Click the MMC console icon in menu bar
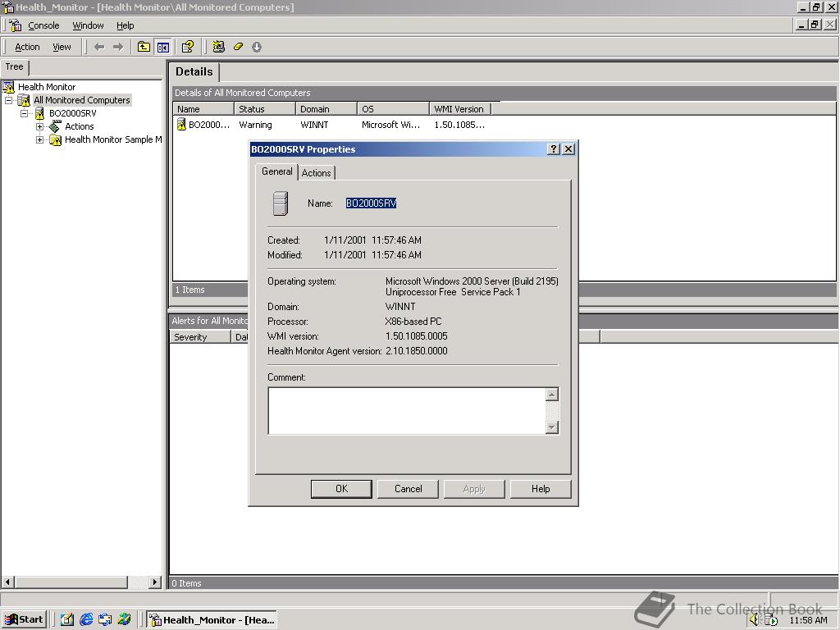This screenshot has width=840, height=630. pyautogui.click(x=16, y=25)
